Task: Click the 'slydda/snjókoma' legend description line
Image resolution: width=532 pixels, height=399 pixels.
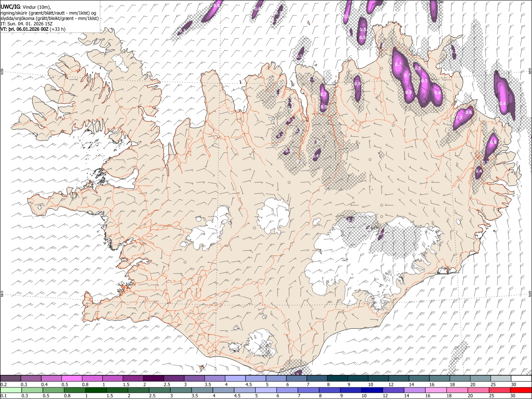Action: click(x=50, y=18)
